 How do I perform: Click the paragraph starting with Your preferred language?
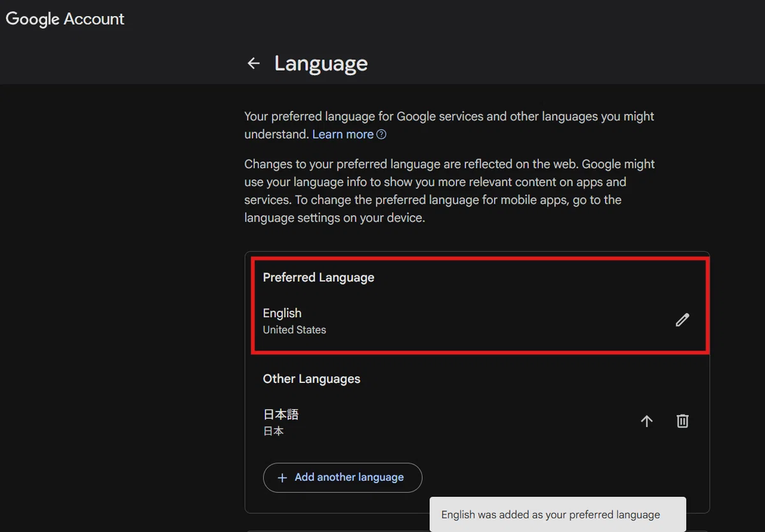[x=449, y=126]
